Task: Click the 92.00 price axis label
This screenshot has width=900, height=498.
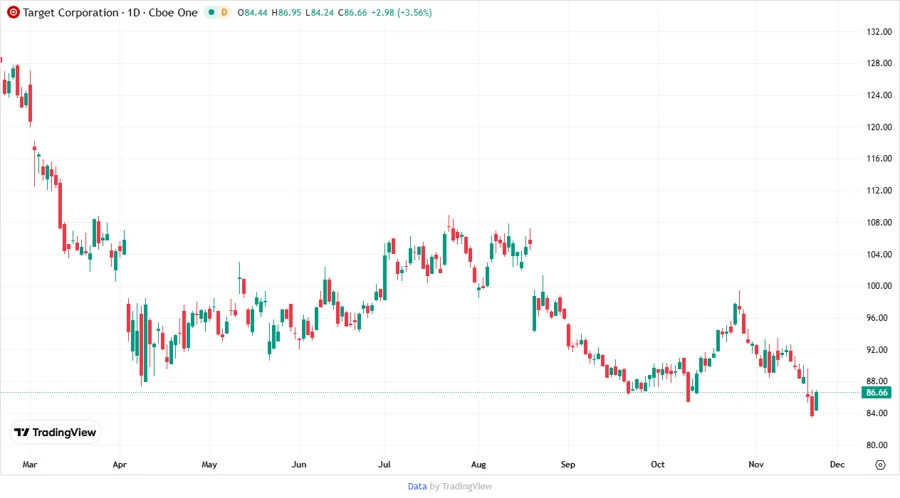Action: click(x=877, y=349)
